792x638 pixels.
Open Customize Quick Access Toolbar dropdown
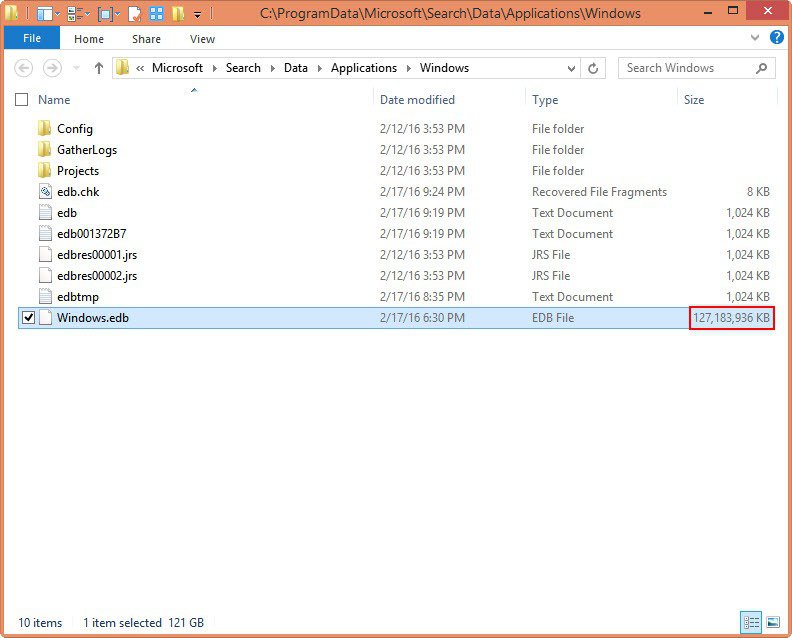click(x=197, y=15)
